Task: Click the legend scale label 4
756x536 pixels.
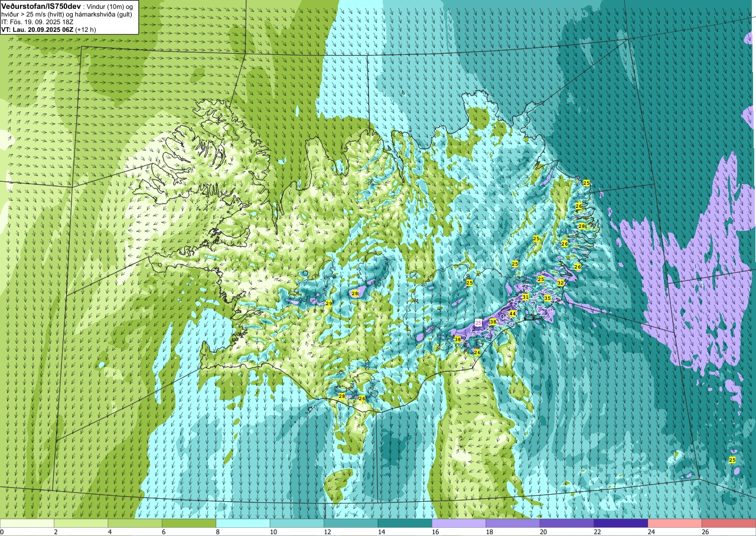Action: [x=110, y=532]
